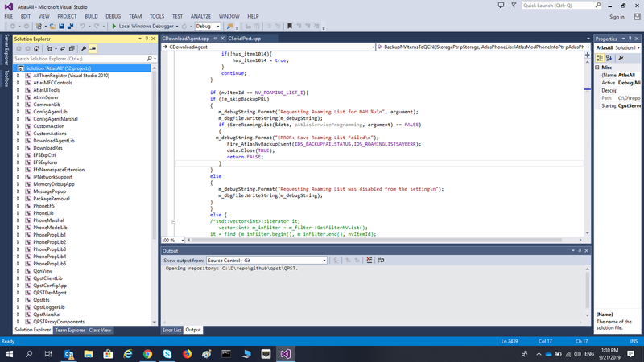
Task: Switch to Class View tab
Action: click(x=100, y=330)
